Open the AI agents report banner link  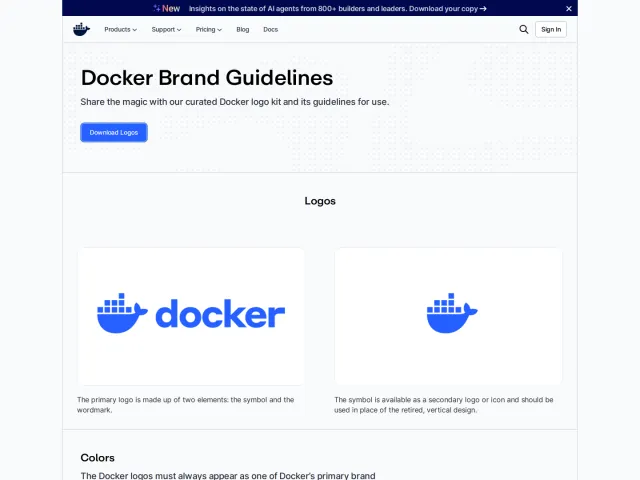pos(337,9)
